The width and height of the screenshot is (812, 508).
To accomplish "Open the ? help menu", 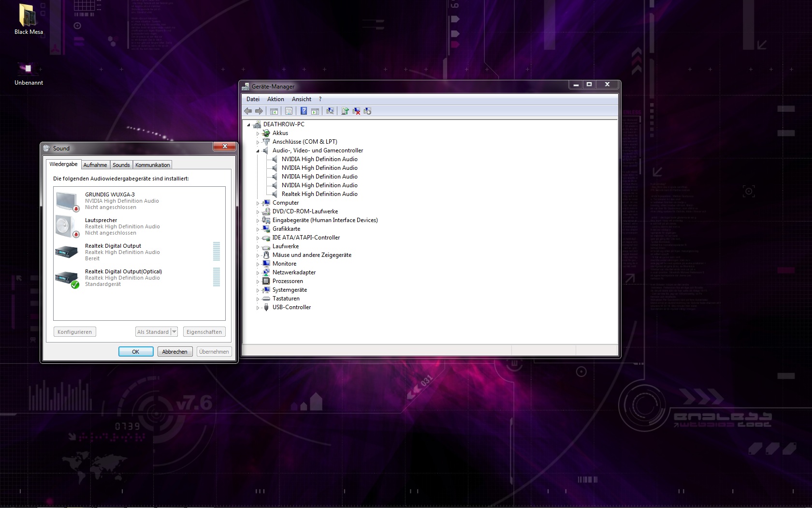I will pyautogui.click(x=320, y=99).
